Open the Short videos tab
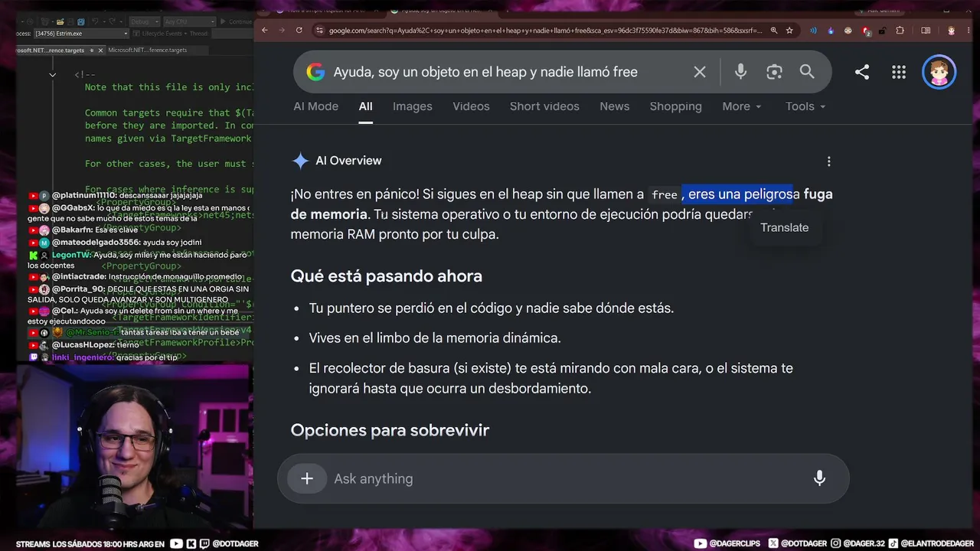Viewport: 980px width, 551px height. pos(544,106)
